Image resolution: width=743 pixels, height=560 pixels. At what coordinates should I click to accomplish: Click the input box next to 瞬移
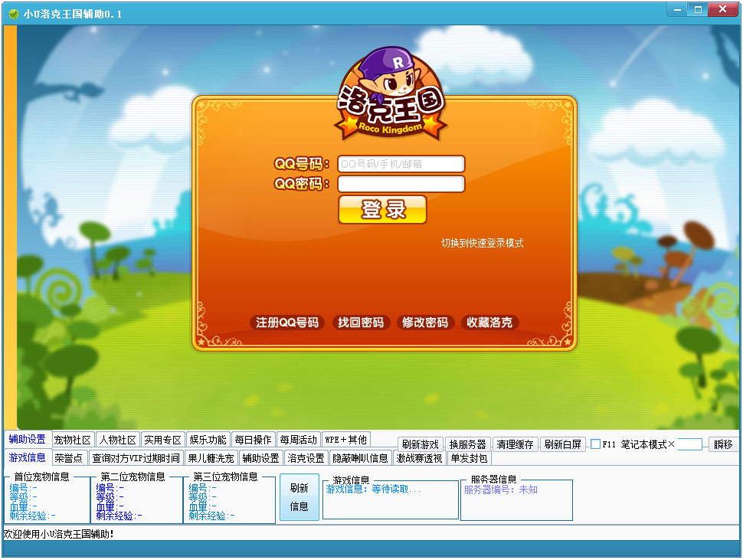click(x=690, y=444)
